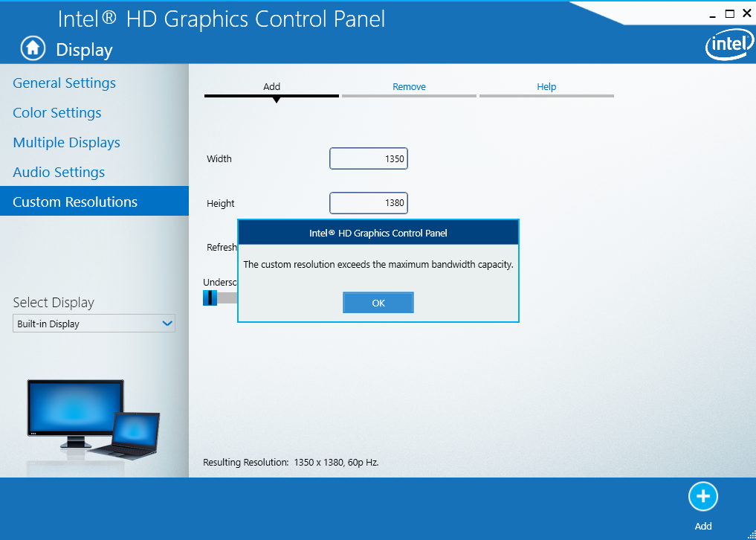Image resolution: width=756 pixels, height=540 pixels.
Task: Open General Settings
Action: pos(64,83)
